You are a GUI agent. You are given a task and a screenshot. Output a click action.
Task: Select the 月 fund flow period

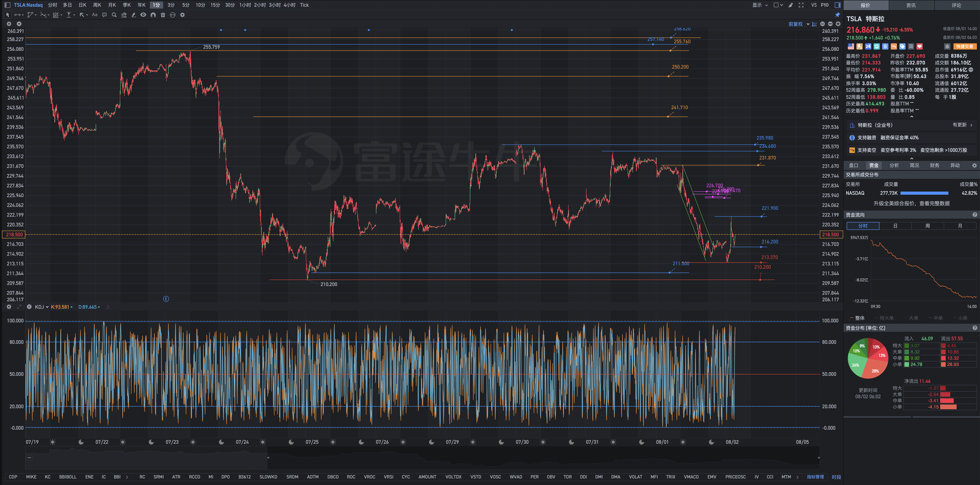(960, 226)
